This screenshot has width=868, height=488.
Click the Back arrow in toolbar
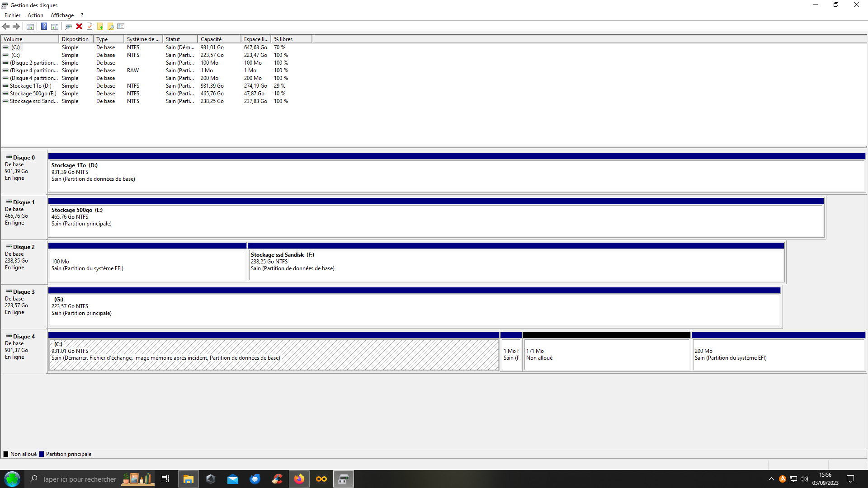[6, 26]
